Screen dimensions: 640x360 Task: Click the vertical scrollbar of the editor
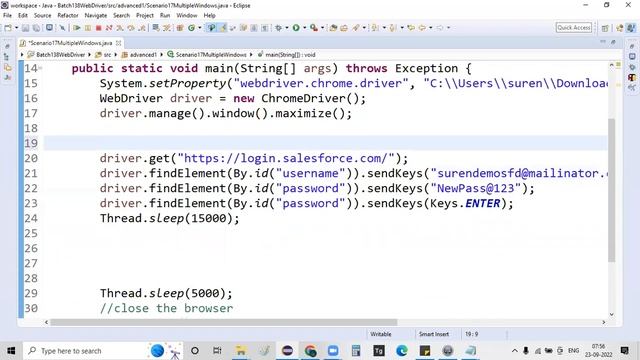pos(611,190)
